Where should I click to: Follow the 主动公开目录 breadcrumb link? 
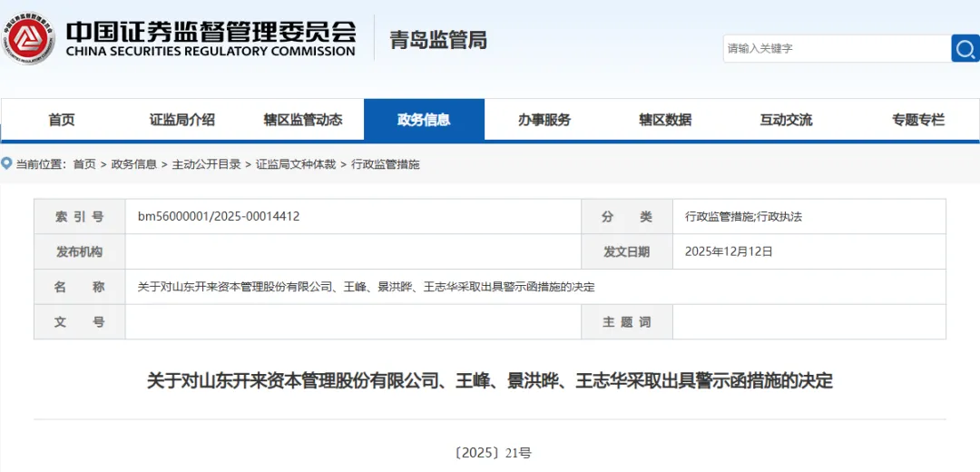click(x=207, y=164)
